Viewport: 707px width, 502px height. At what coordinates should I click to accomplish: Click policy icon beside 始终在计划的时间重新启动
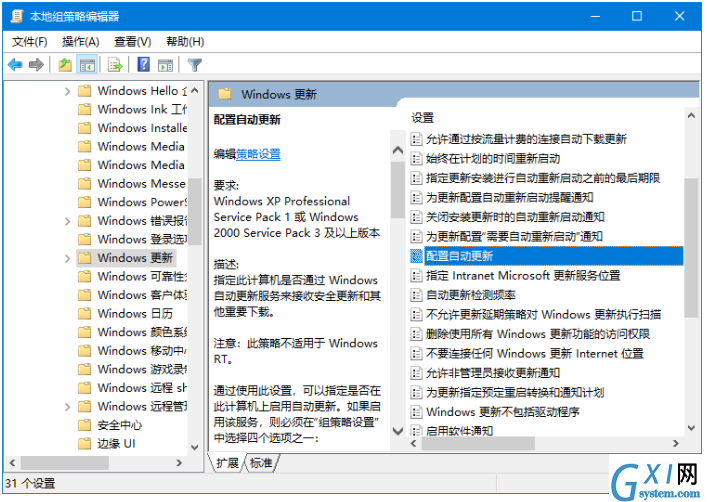pos(416,158)
